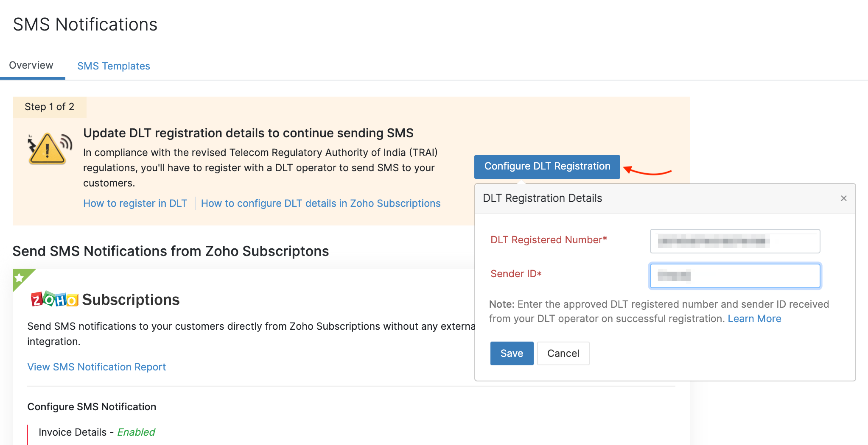
Task: Select the Overview tab
Action: tap(31, 65)
